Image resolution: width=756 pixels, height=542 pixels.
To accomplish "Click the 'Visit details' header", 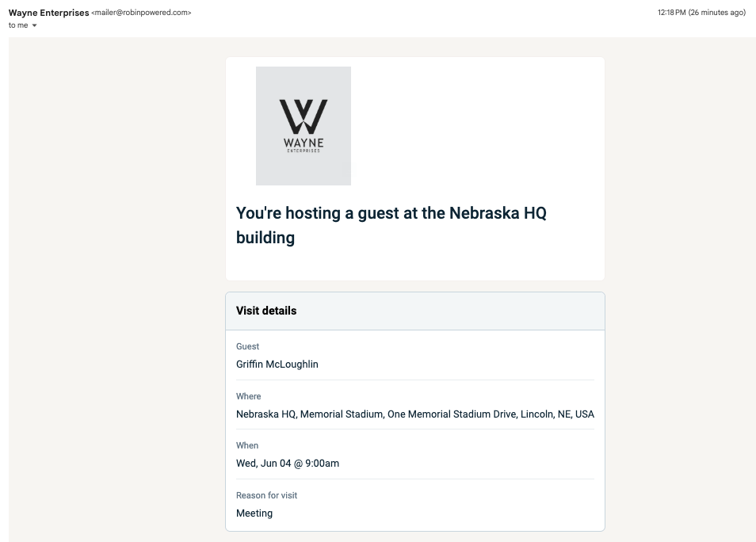I will coord(266,311).
